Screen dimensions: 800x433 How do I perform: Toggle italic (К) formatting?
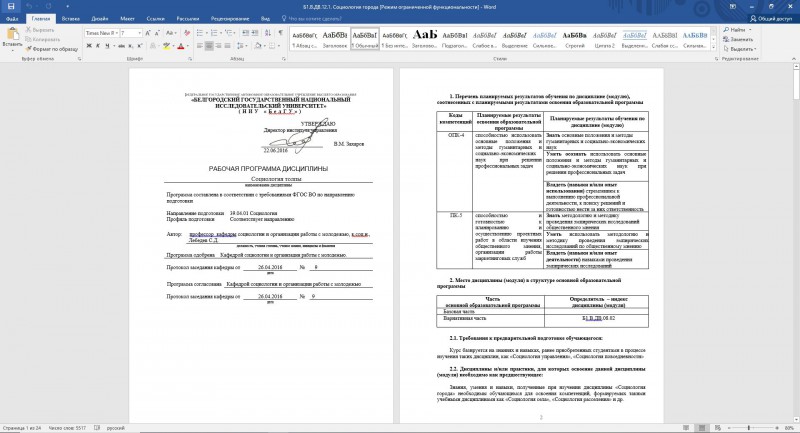(98, 46)
